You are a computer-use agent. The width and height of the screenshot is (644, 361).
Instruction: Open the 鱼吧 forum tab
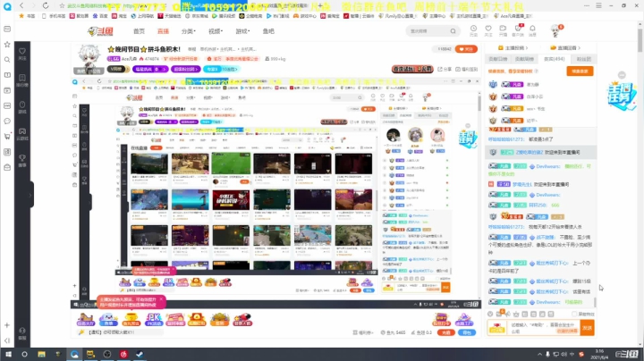coord(268,31)
